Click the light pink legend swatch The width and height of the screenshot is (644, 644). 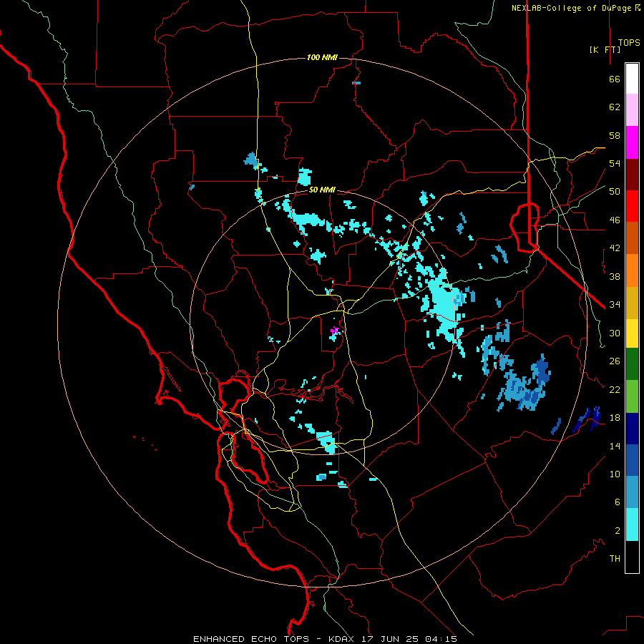click(632, 110)
